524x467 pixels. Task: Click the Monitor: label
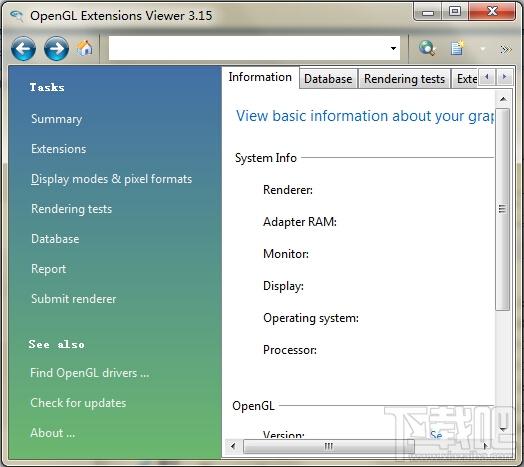click(x=286, y=254)
